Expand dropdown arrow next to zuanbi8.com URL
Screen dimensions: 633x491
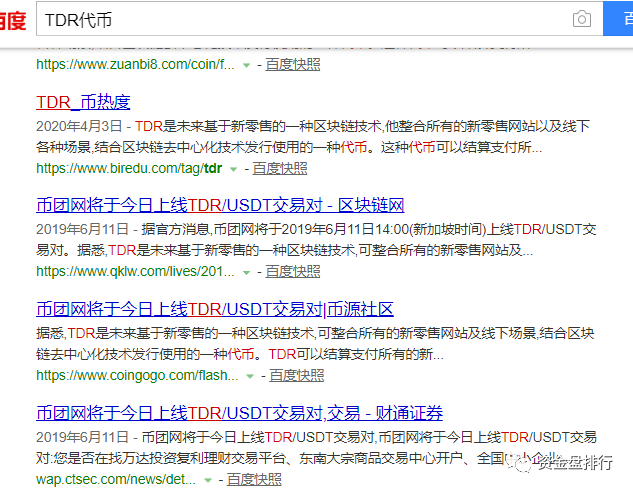[246, 65]
